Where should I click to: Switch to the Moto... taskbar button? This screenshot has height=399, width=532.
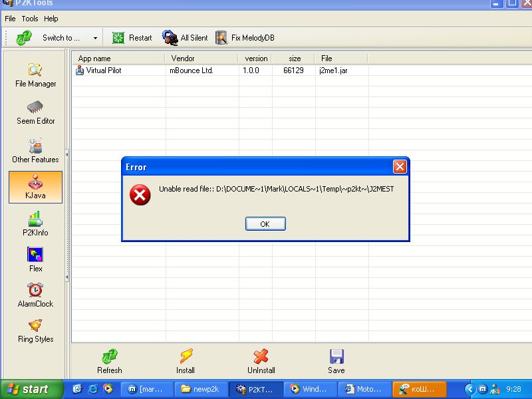[364, 389]
